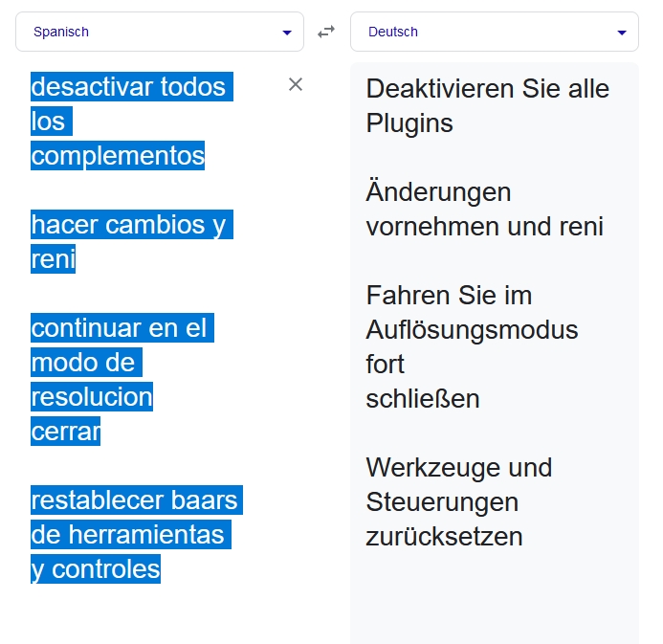Click the translated word 'schließen'
Screen dimensions: 663x644
422,399
